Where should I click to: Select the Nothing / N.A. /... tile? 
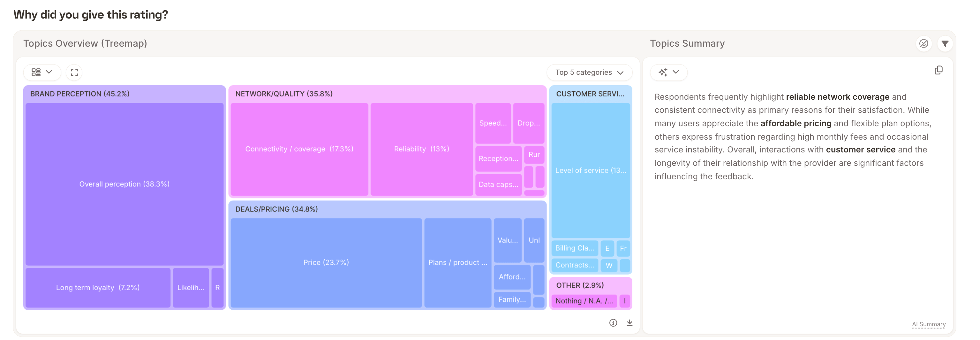pos(584,301)
